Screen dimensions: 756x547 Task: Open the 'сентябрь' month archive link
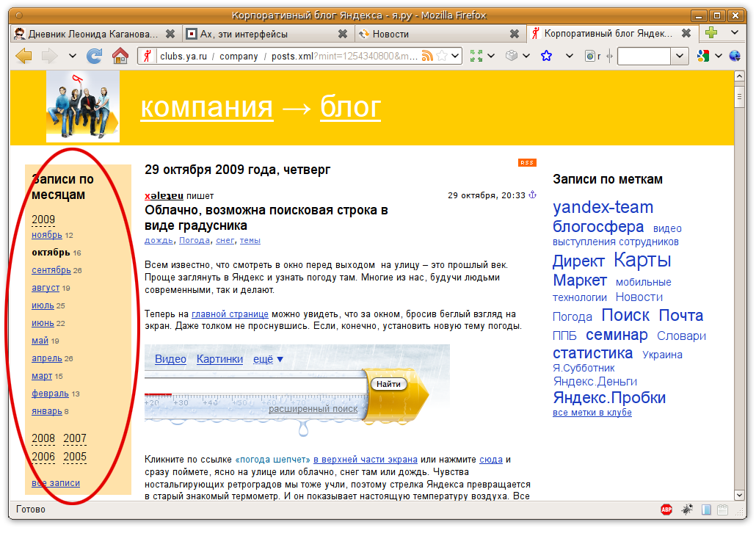(x=51, y=270)
